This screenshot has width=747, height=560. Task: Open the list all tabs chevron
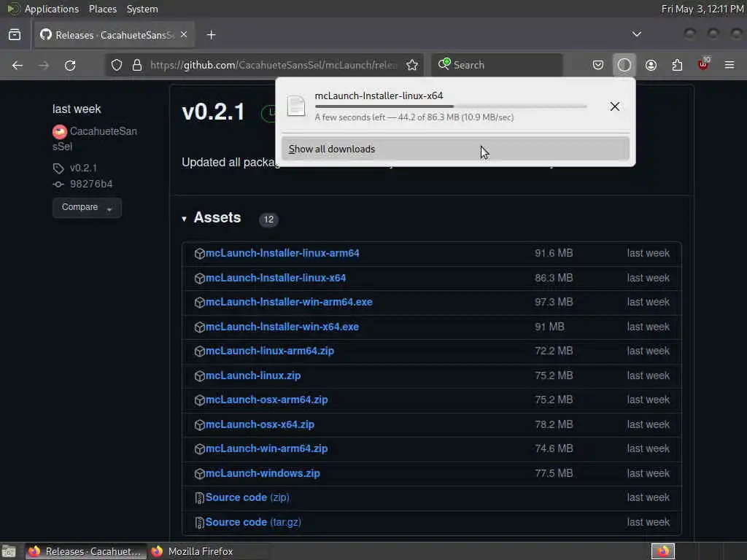click(636, 34)
